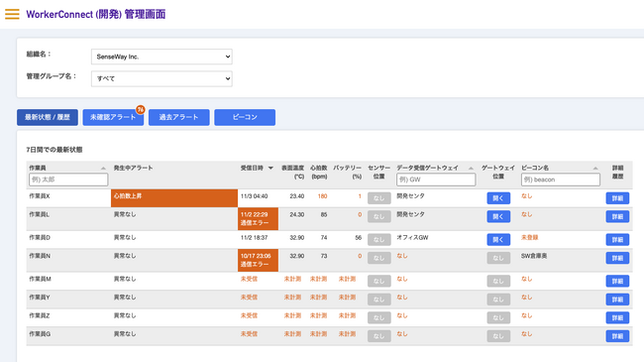Switch to the 未確認アラート tab

click(x=113, y=117)
